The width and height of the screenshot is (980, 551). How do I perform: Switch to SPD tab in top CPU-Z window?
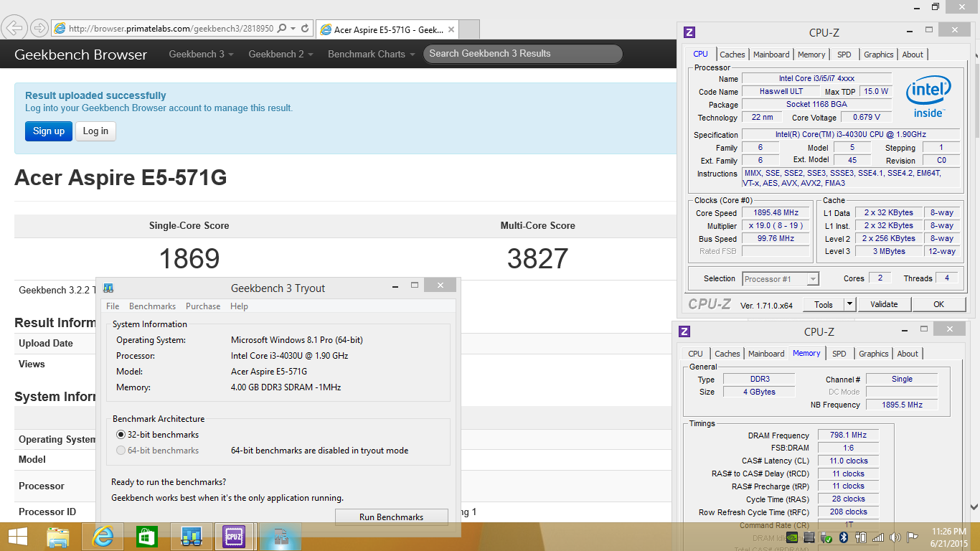coord(844,55)
